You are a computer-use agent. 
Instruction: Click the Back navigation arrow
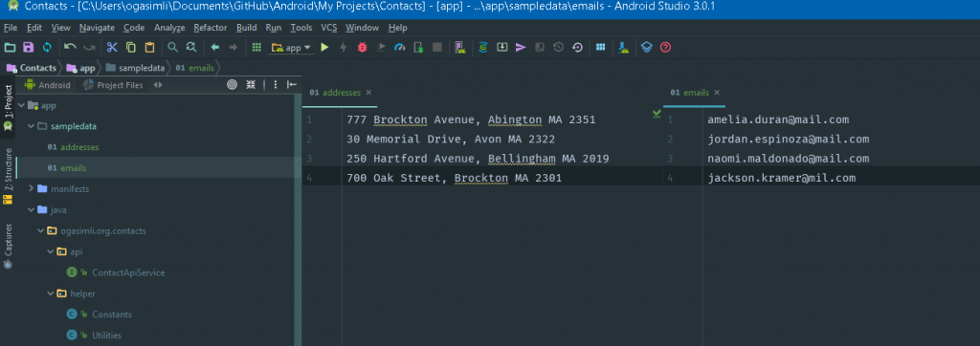pos(214,48)
